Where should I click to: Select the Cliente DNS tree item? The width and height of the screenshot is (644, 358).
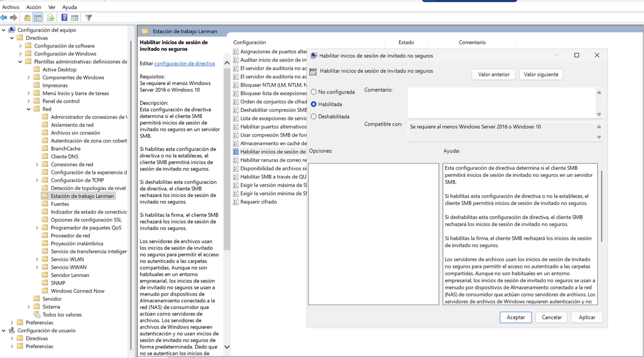click(x=64, y=156)
